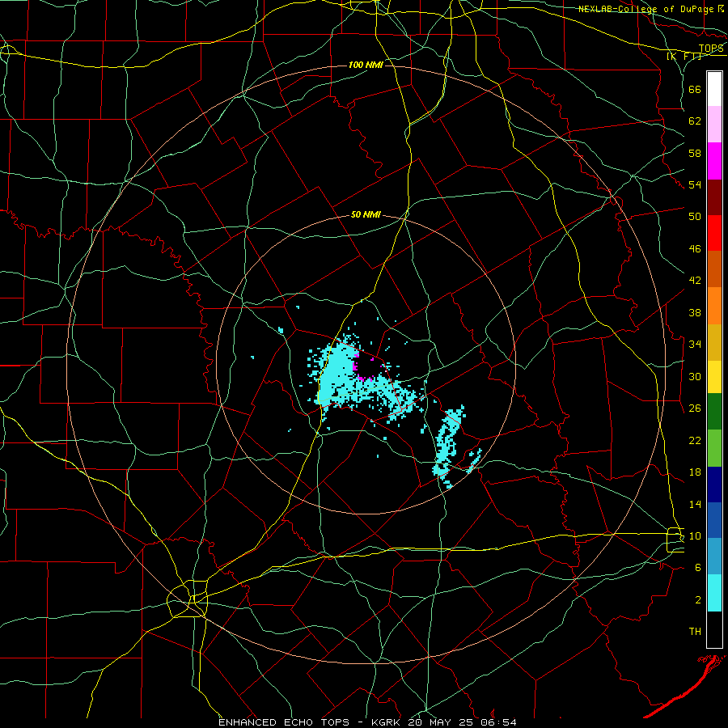Click the gold 34 kft legend swatch

point(714,342)
